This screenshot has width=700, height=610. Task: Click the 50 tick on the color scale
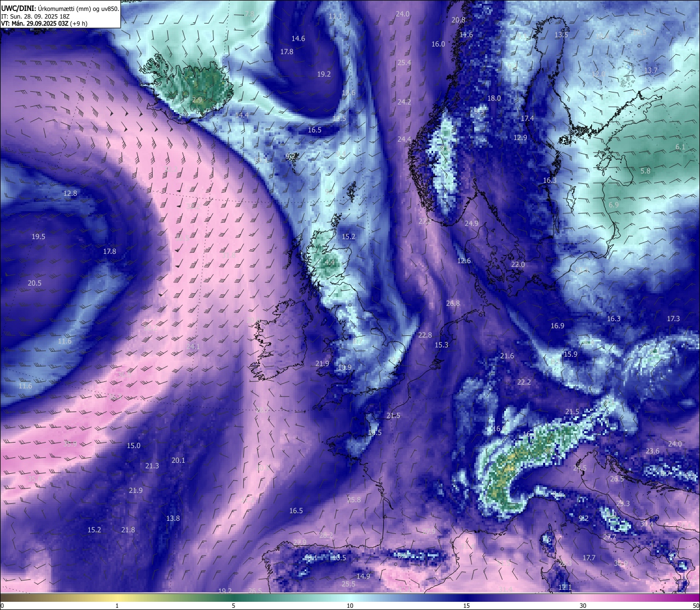[696, 606]
